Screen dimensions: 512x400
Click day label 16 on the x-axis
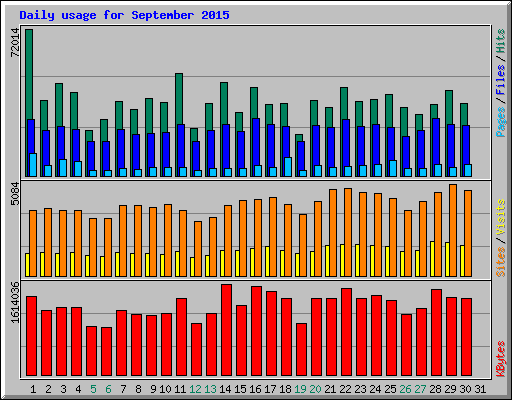tap(255, 389)
